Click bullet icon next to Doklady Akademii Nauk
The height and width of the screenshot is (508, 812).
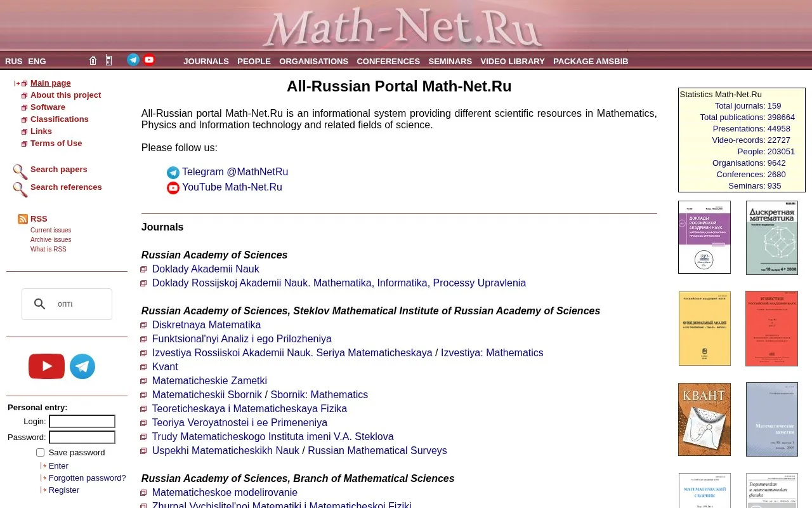click(x=143, y=269)
